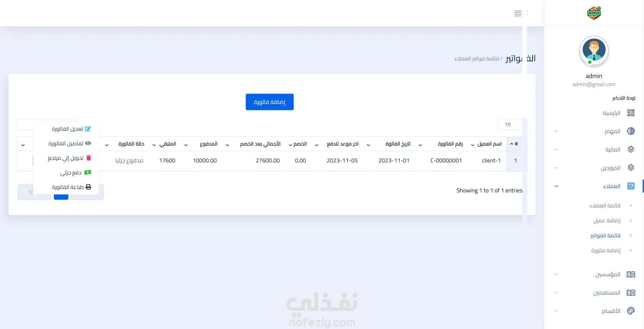Click the إضافة فاتورة blue button
This screenshot has width=644, height=329.
coord(270,102)
